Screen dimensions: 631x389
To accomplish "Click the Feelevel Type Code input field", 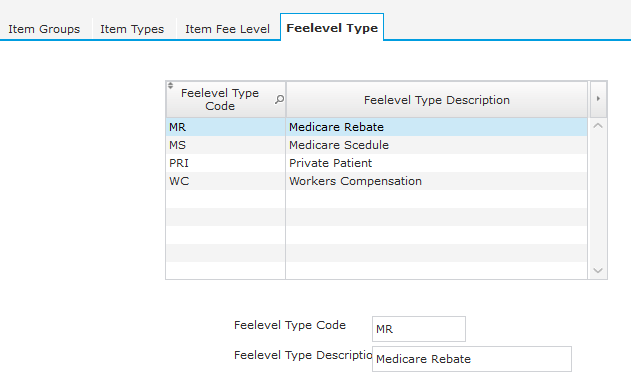I will 419,329.
